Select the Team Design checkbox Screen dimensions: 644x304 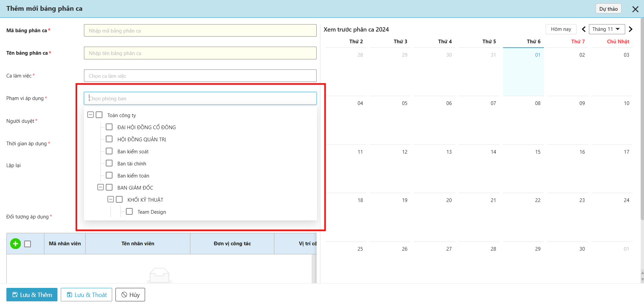point(129,212)
